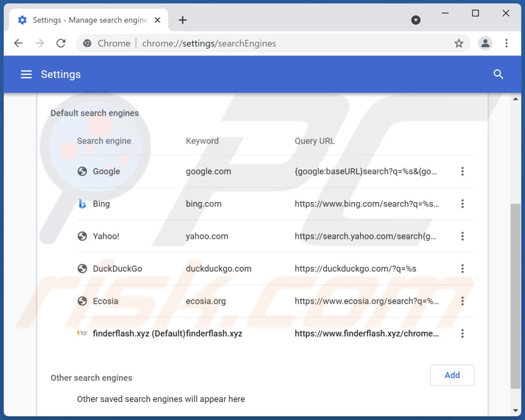Click the Google query URL text
The image size is (525, 420).
[366, 171]
